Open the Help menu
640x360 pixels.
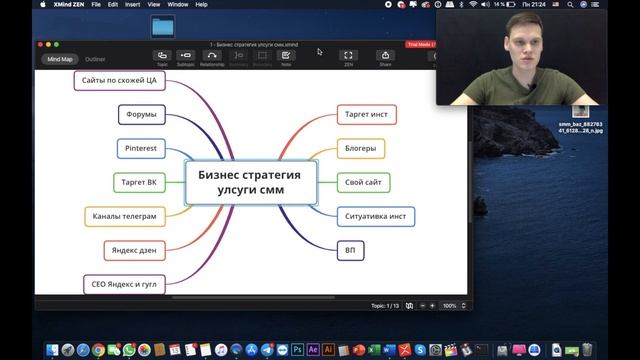201,4
